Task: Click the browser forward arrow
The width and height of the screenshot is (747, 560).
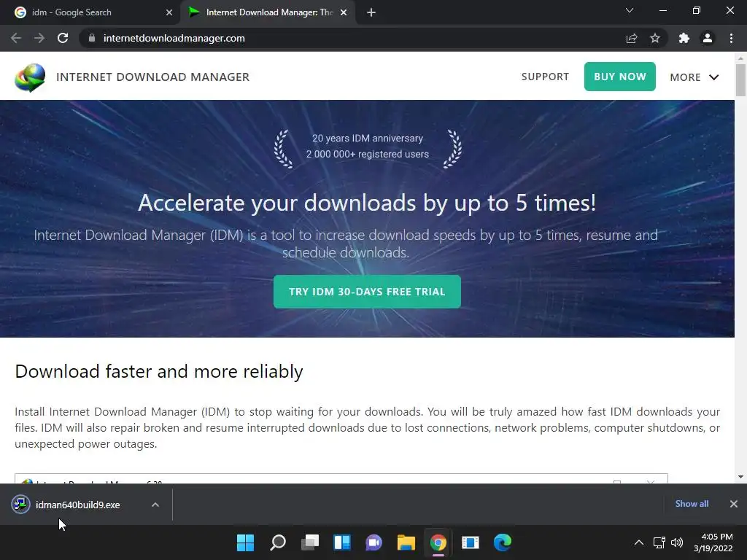Action: [x=39, y=38]
